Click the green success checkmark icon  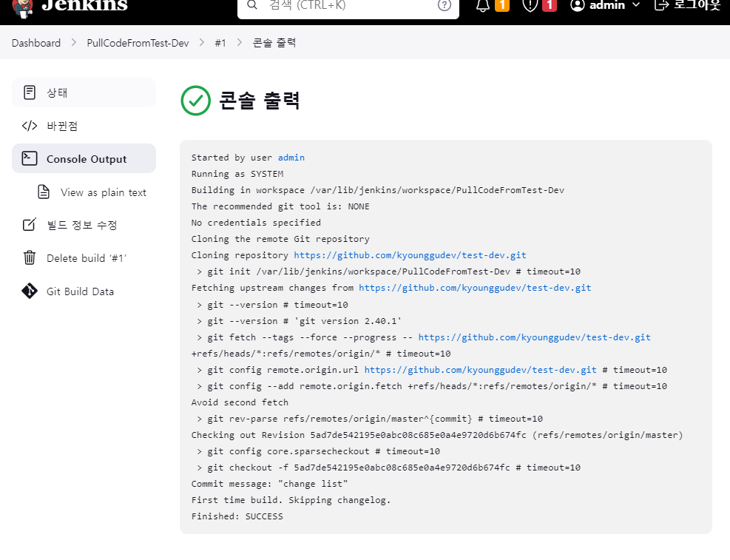point(195,101)
